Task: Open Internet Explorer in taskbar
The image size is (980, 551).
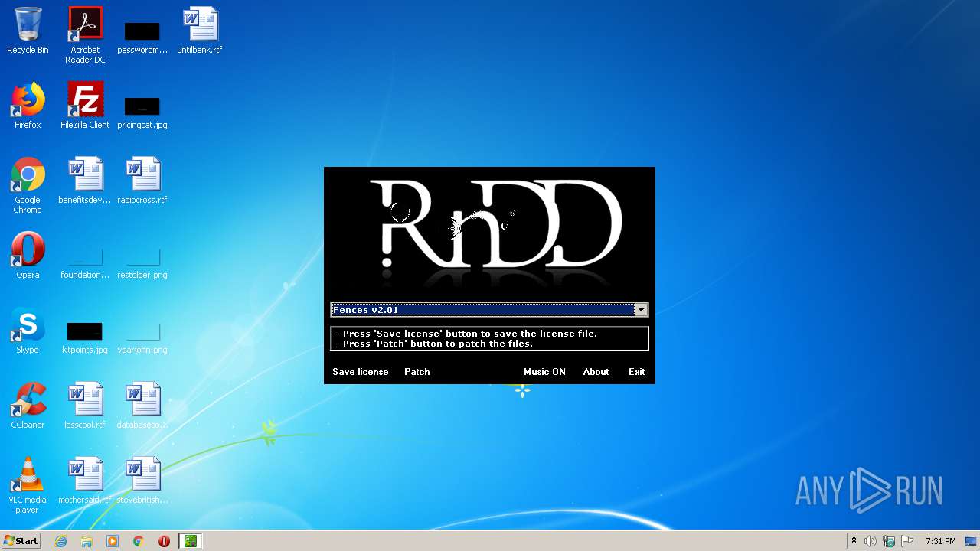Action: tap(60, 541)
